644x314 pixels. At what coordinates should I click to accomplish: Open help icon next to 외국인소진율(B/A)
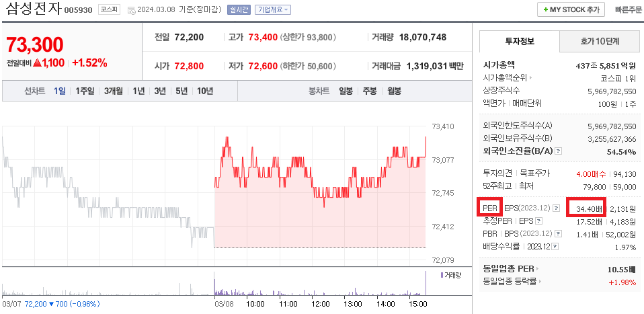coord(558,151)
